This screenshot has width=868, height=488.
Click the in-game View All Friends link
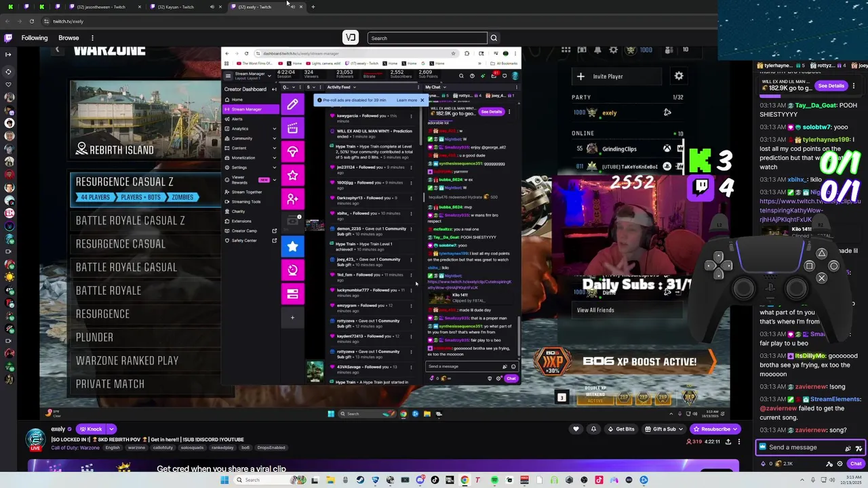pos(595,310)
